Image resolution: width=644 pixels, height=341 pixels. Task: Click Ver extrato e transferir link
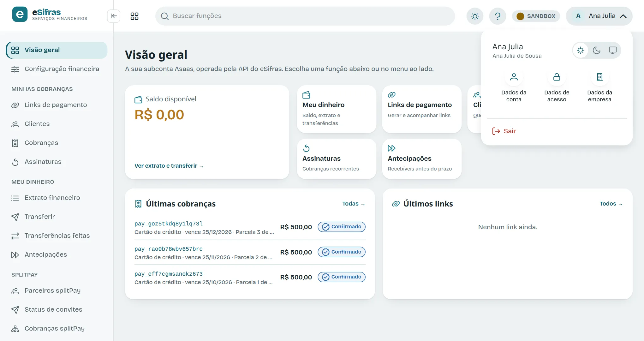[169, 166]
